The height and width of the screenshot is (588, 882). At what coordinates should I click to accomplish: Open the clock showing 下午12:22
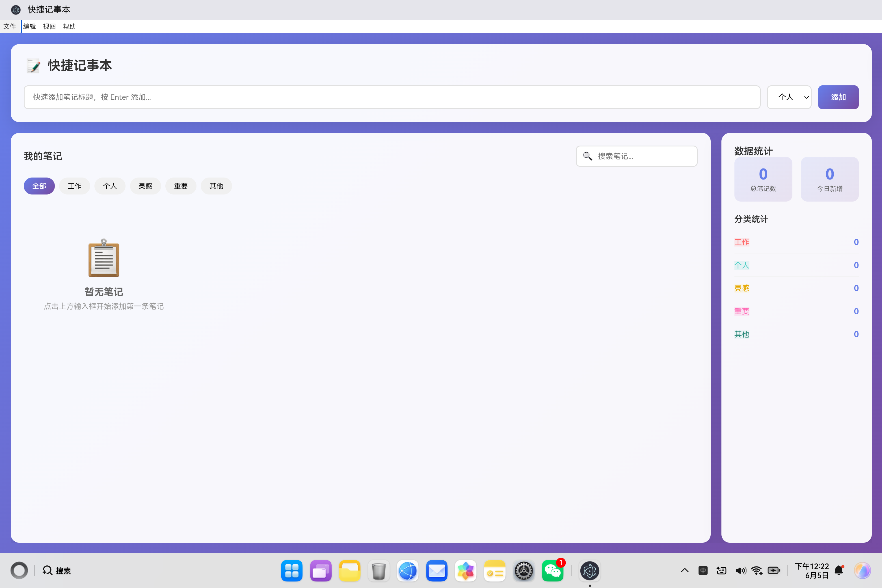click(x=812, y=570)
